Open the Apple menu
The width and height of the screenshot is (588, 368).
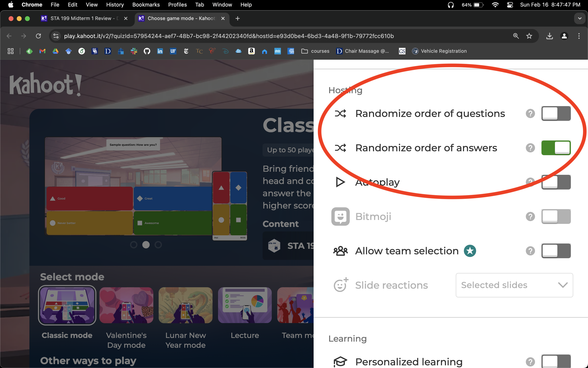[x=11, y=5]
